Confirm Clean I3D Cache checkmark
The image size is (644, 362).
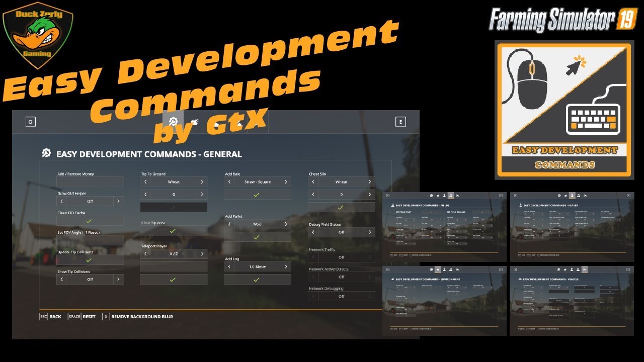pyautogui.click(x=90, y=221)
